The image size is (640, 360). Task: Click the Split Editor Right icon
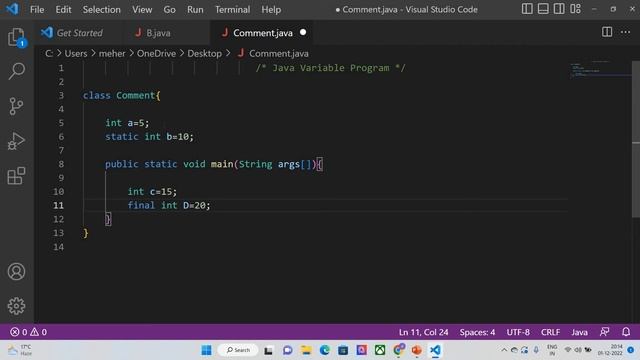607,32
